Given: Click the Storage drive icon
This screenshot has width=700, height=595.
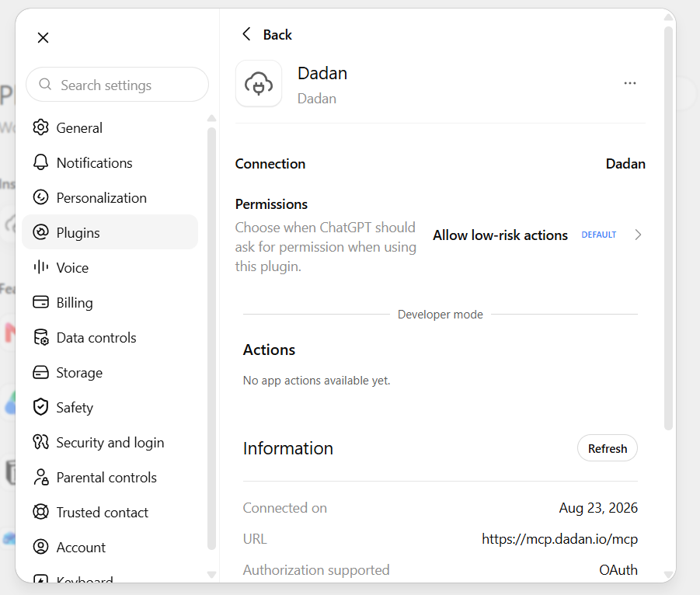Looking at the screenshot, I should coord(40,372).
